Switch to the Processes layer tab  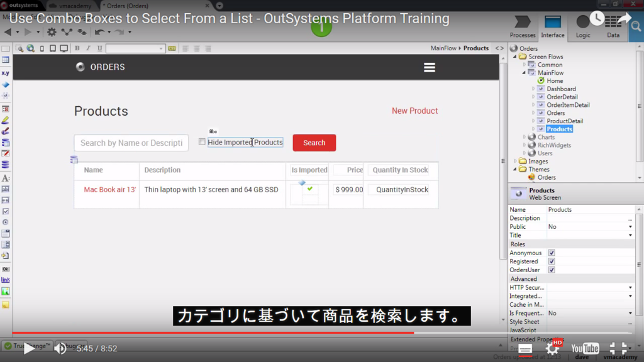coord(523,27)
